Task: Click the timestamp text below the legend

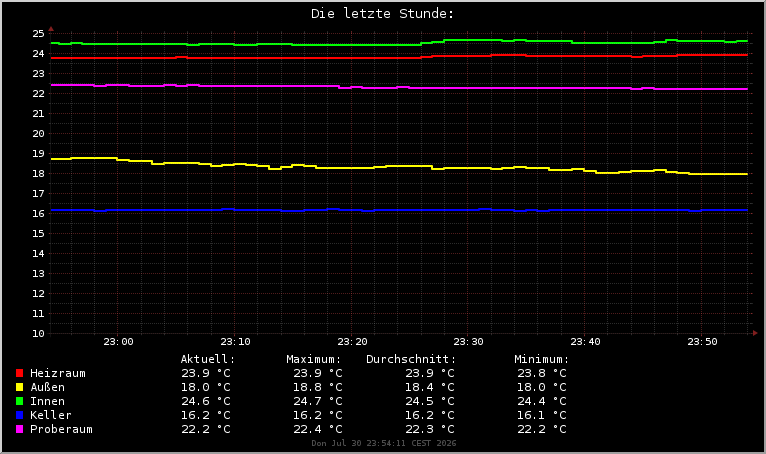Action: tap(383, 443)
